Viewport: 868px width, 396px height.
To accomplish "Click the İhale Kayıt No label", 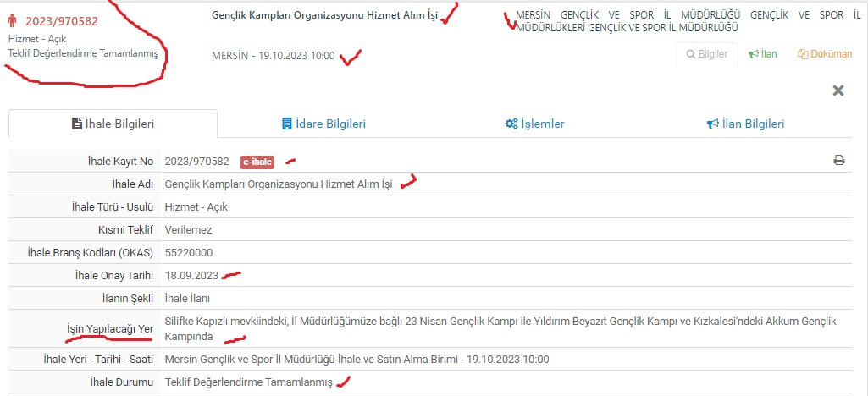I will [120, 162].
